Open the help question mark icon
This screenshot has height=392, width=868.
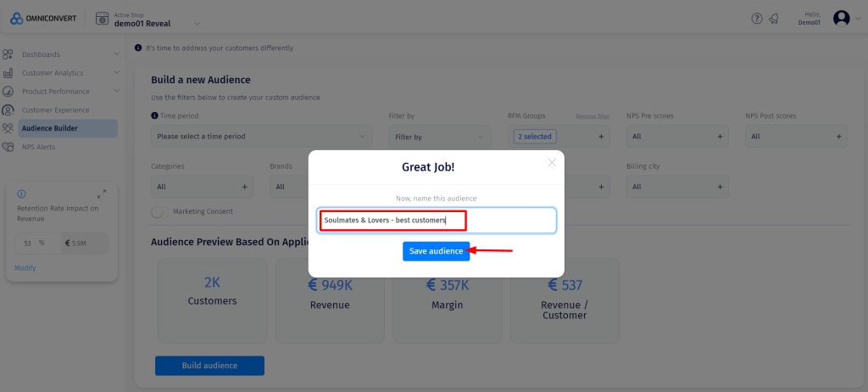[x=757, y=19]
